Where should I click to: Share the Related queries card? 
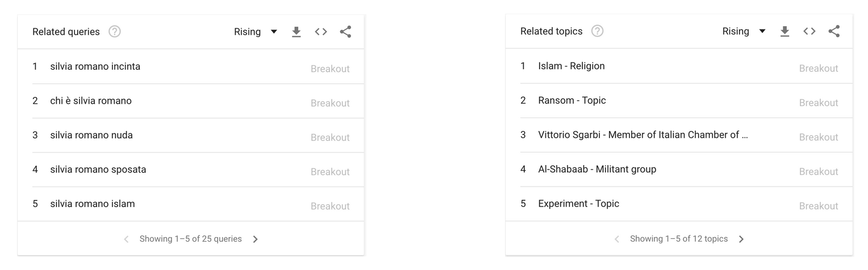[345, 32]
